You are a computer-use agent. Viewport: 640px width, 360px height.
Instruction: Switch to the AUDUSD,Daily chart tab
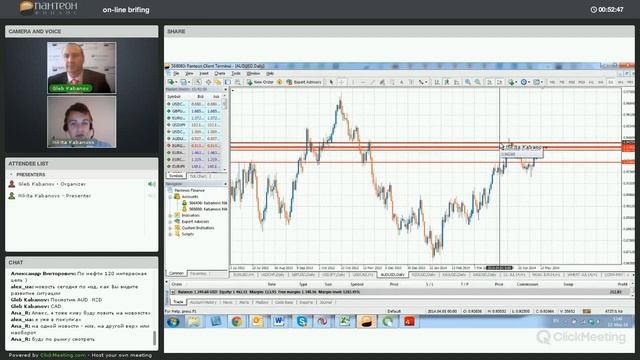click(392, 275)
